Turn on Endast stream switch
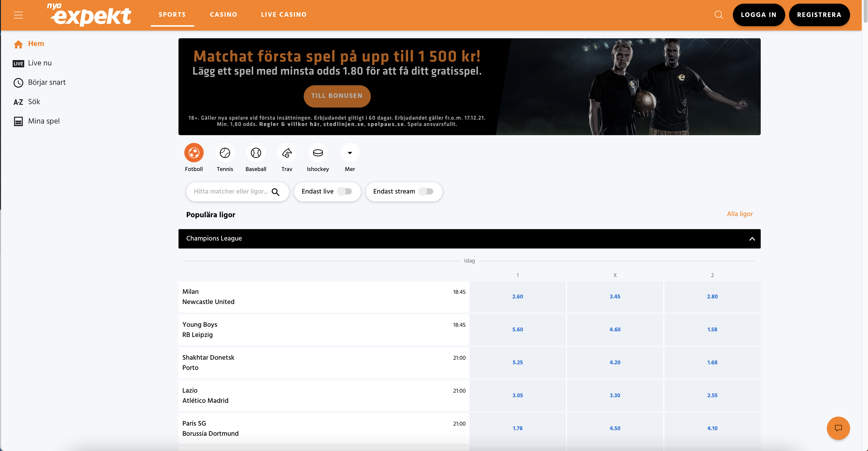 [x=426, y=191]
